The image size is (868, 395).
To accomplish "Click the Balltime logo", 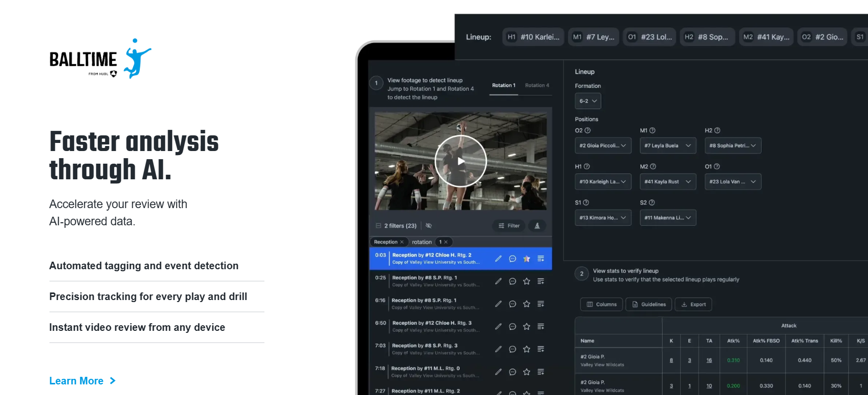I will pos(100,59).
